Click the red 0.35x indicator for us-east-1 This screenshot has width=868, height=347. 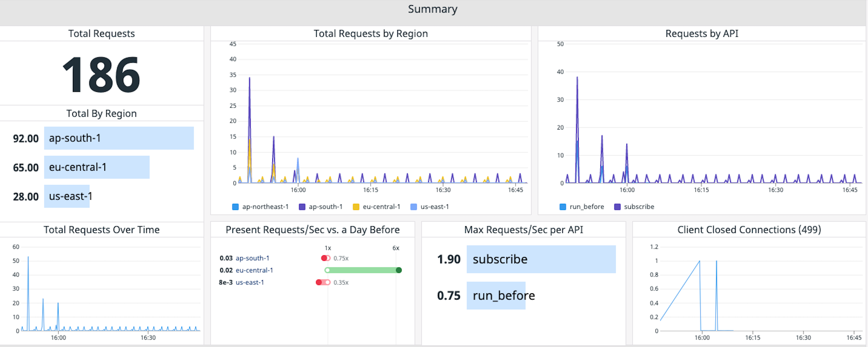tap(323, 282)
